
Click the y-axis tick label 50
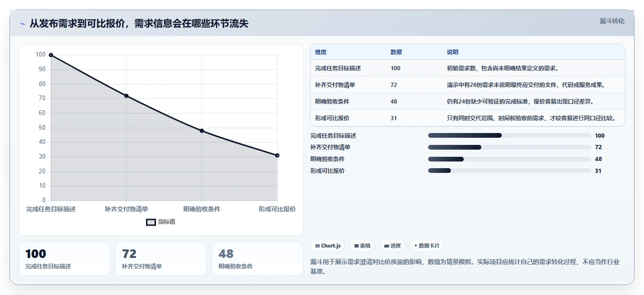click(x=42, y=128)
